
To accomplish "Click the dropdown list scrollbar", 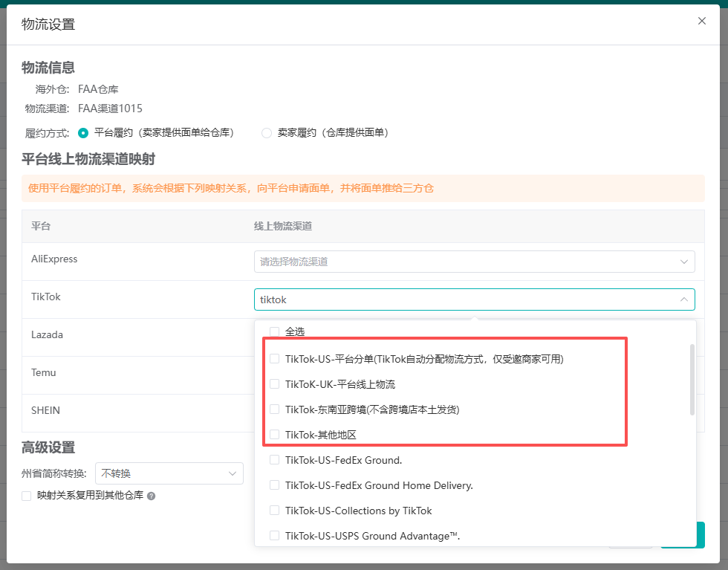I will click(x=692, y=380).
